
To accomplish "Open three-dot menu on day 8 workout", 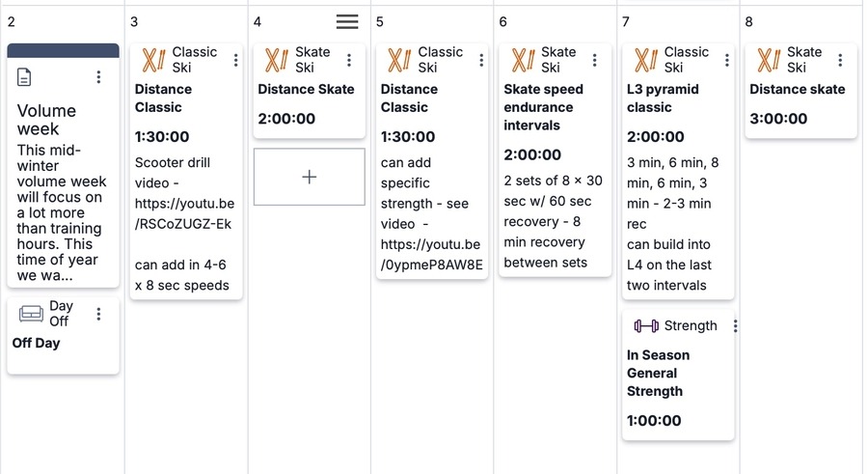I will pyautogui.click(x=840, y=61).
